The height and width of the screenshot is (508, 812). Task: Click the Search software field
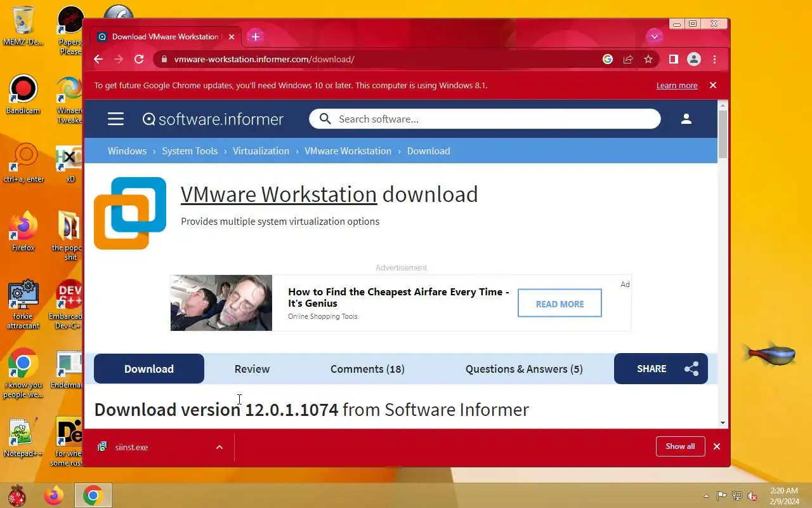485,119
